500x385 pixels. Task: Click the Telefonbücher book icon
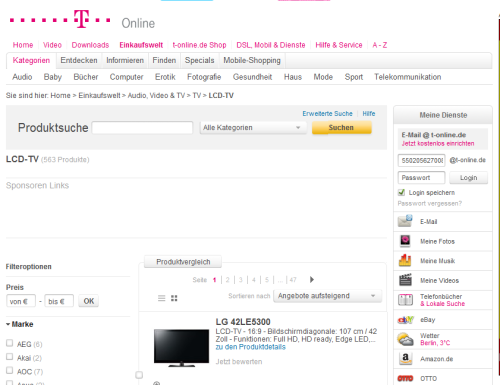405,300
